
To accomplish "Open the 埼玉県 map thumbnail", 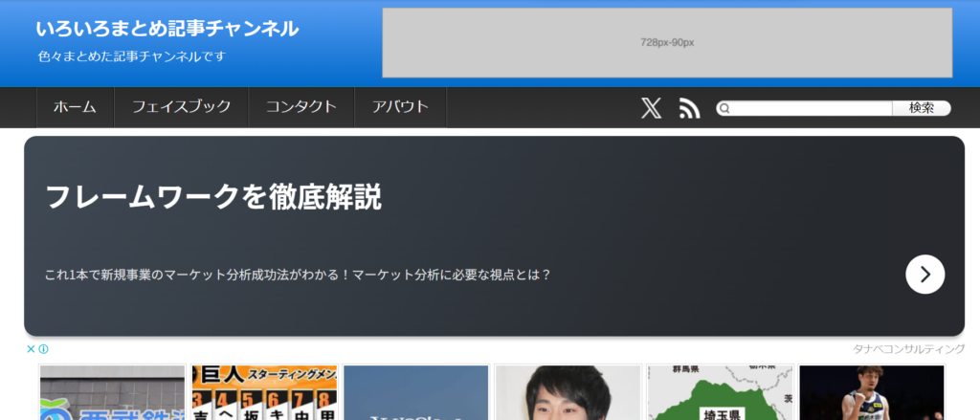I will 719,393.
